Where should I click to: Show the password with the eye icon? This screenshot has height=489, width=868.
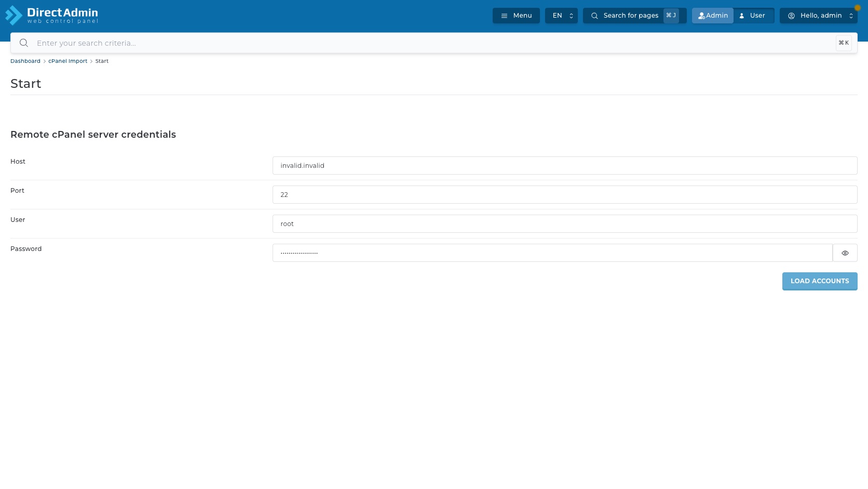(x=845, y=253)
